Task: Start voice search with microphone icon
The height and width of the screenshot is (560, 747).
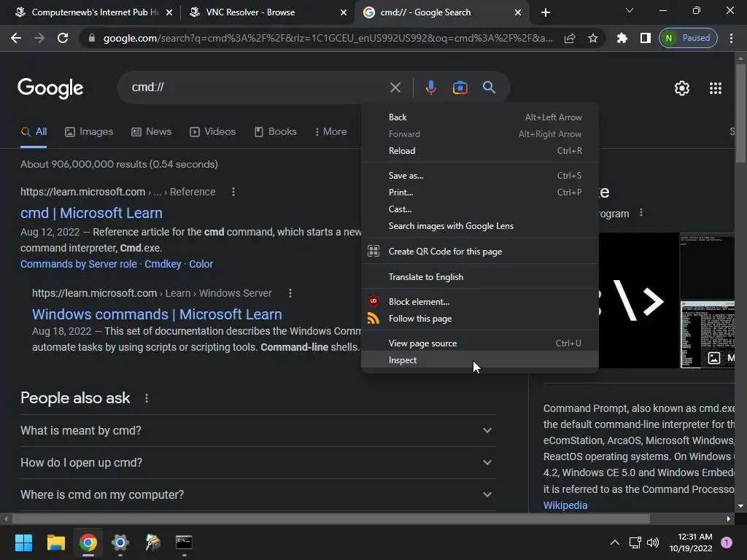Action: (x=430, y=87)
